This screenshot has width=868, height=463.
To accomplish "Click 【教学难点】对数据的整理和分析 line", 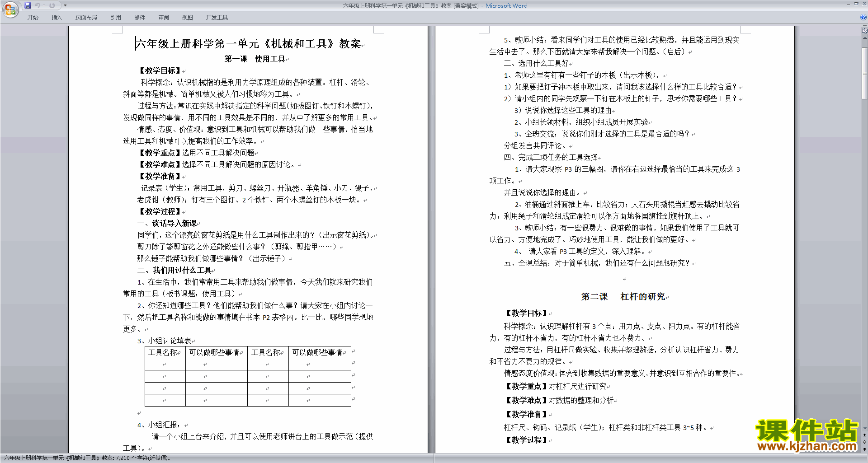I will pyautogui.click(x=559, y=401).
